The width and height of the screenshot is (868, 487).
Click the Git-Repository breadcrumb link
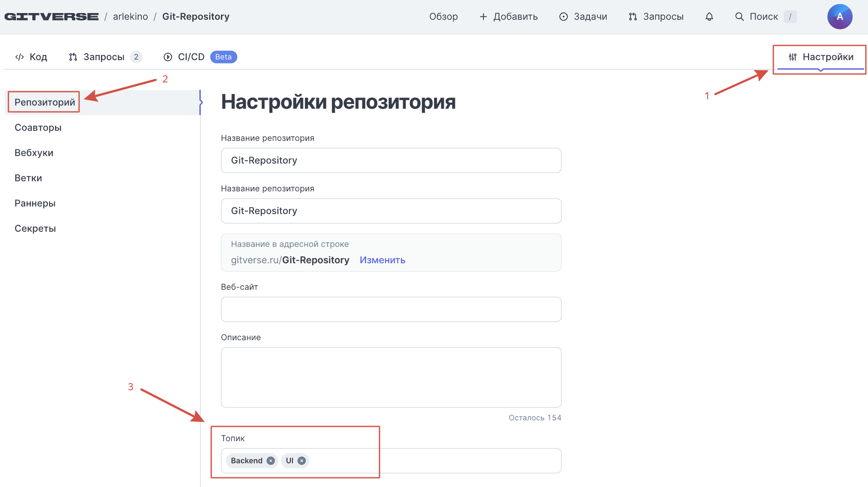(196, 16)
